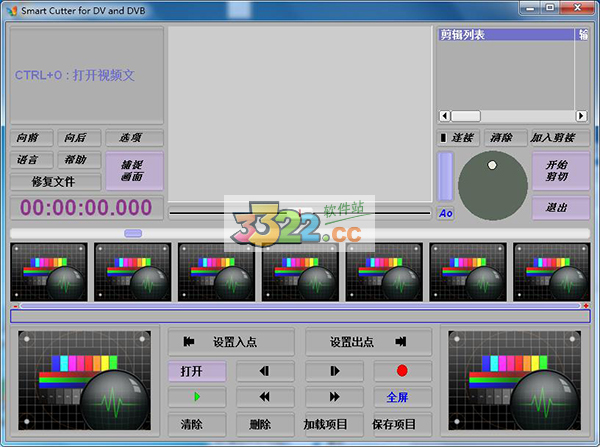Click the CTRL+O open video hint panel
This screenshot has width=600, height=447.
click(x=87, y=75)
